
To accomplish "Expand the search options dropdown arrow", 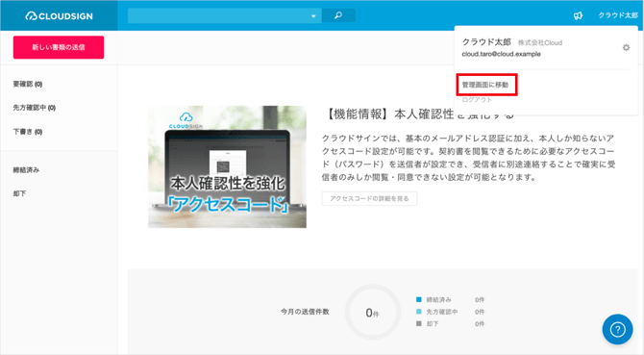I will coord(313,16).
